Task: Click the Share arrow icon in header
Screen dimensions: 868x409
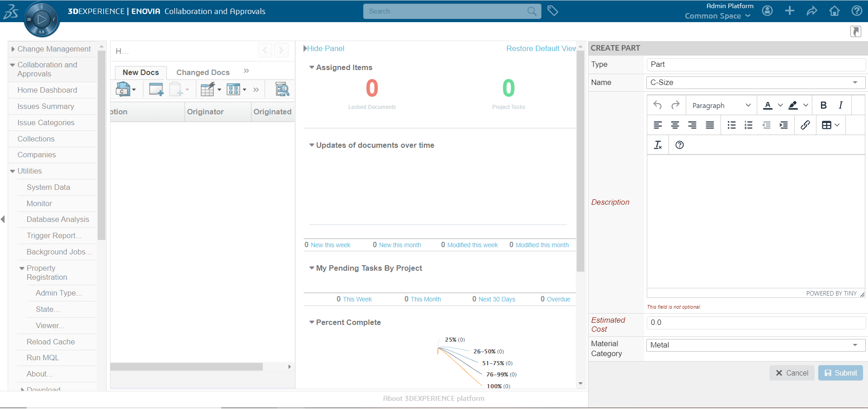Action: click(x=812, y=11)
